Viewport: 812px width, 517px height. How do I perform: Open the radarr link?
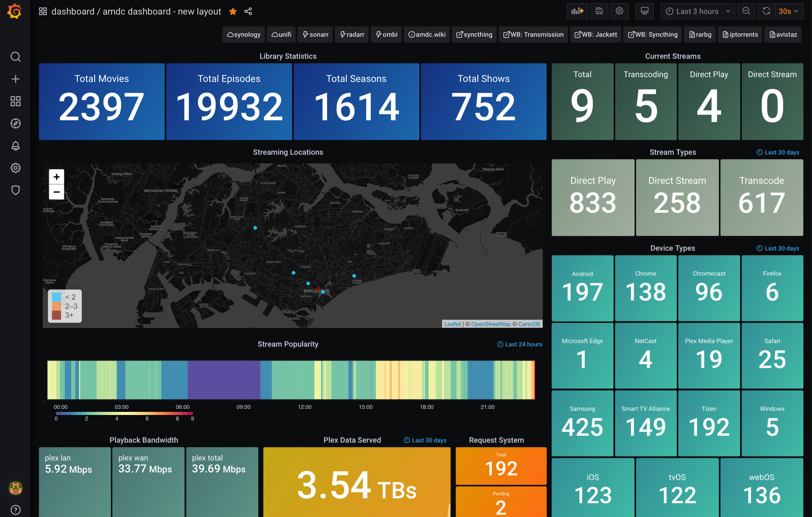point(352,34)
